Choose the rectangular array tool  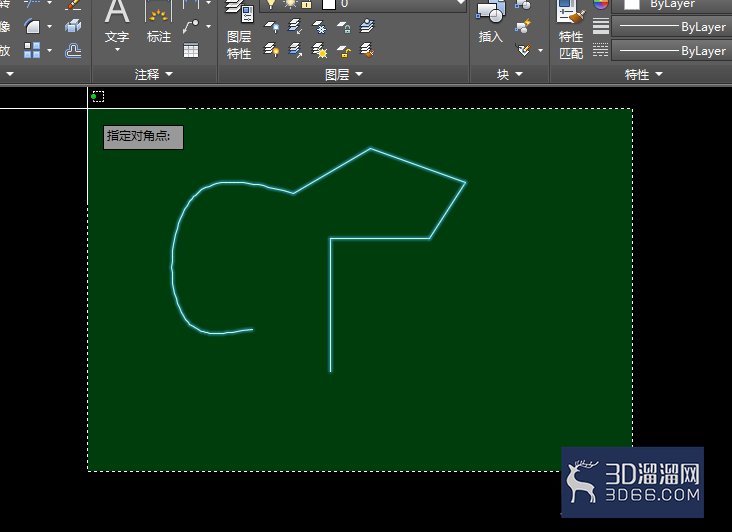[x=32, y=50]
